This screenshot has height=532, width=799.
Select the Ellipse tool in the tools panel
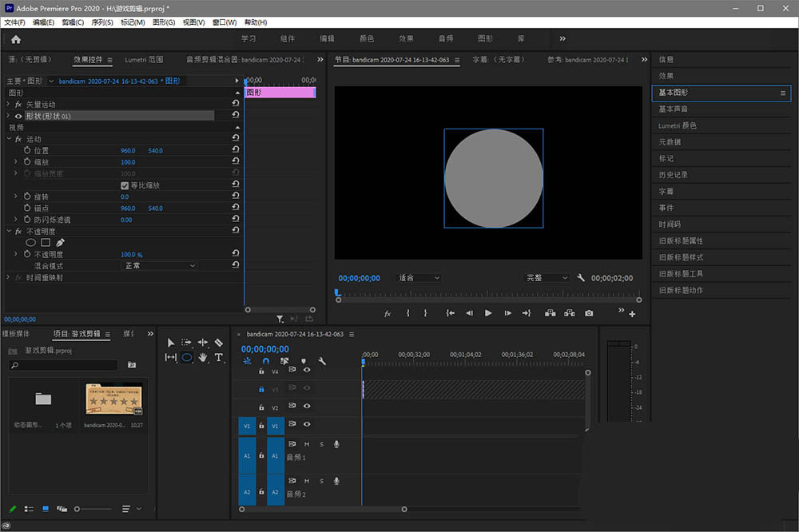[x=186, y=358]
